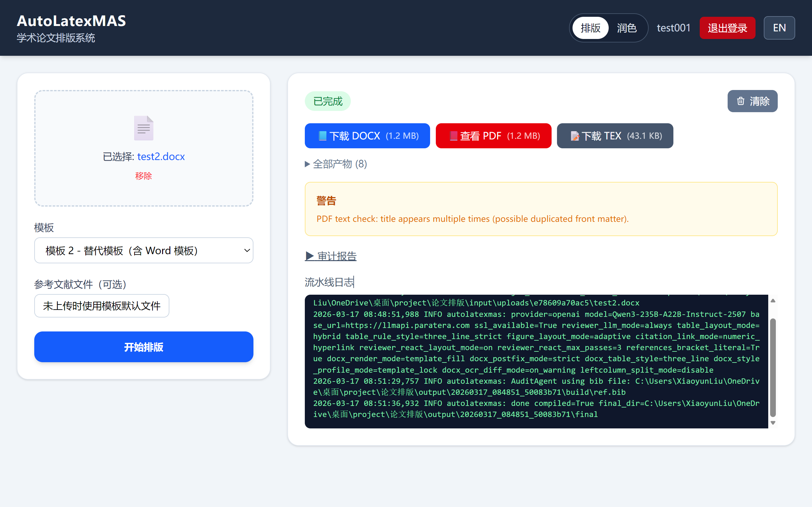Click the page icon on the Download TEX button
The height and width of the screenshot is (507, 812).
tap(575, 136)
